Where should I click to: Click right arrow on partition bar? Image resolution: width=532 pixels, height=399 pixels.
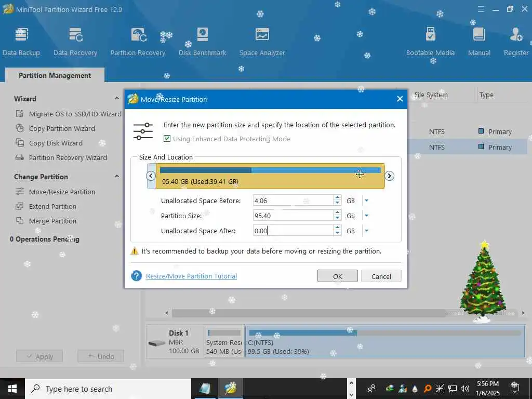[390, 176]
